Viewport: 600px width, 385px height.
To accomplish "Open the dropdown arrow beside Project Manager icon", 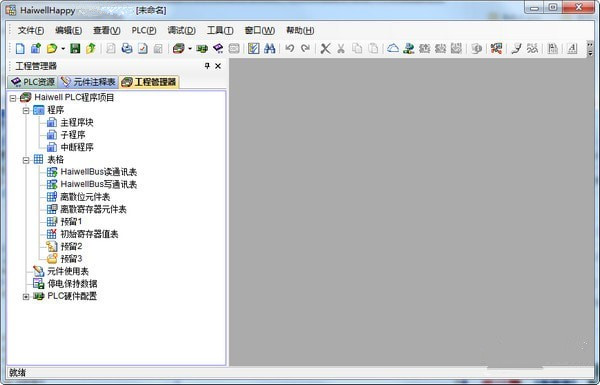I will click(x=189, y=49).
